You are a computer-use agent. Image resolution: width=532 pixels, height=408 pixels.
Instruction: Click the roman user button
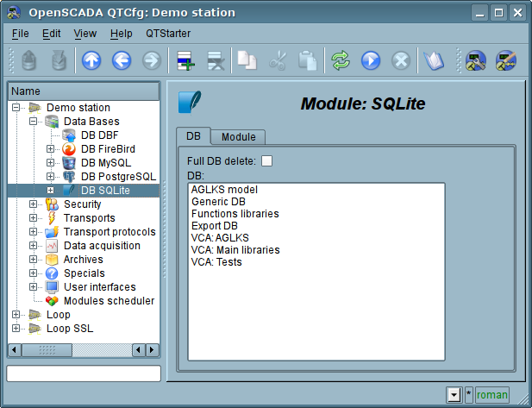point(492,395)
